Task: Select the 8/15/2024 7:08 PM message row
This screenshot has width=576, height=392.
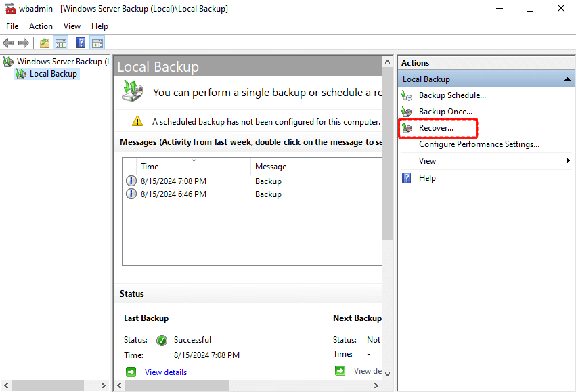Action: tap(252, 181)
